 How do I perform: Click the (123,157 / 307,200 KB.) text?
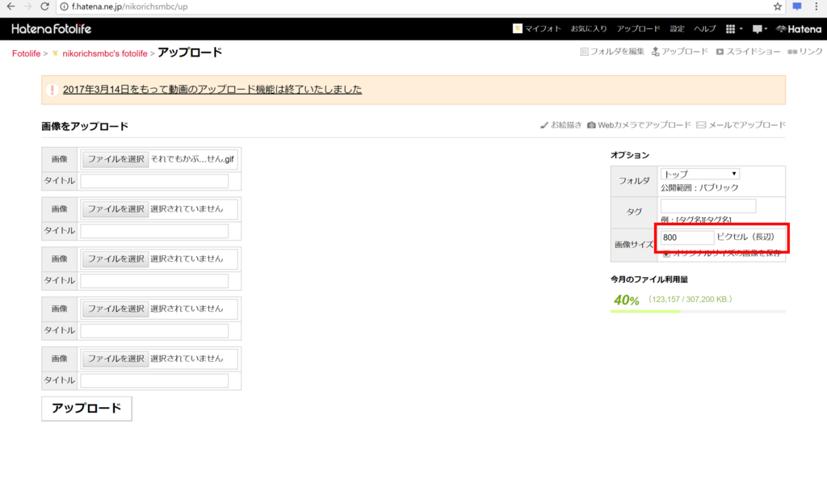690,299
